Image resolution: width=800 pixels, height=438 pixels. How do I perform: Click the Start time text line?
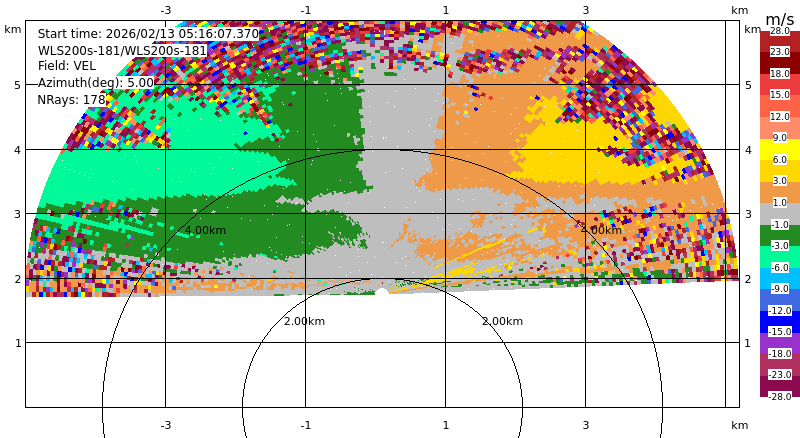pos(148,34)
